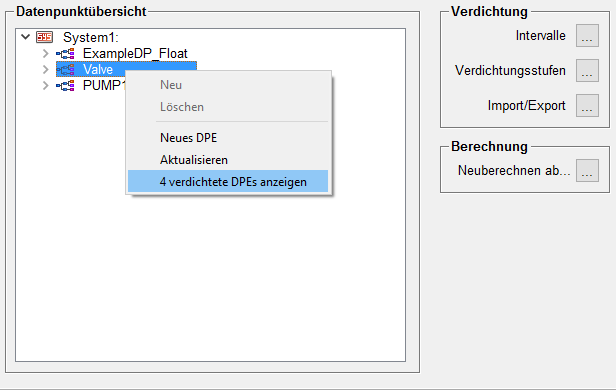
Task: Expand the PUMP1 node
Action: tap(46, 85)
